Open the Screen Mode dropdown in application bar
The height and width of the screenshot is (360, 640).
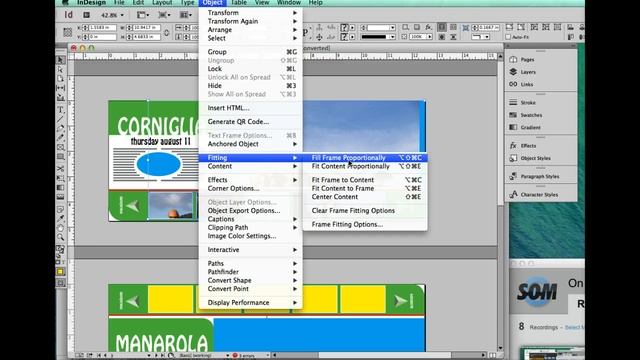tap(164, 15)
